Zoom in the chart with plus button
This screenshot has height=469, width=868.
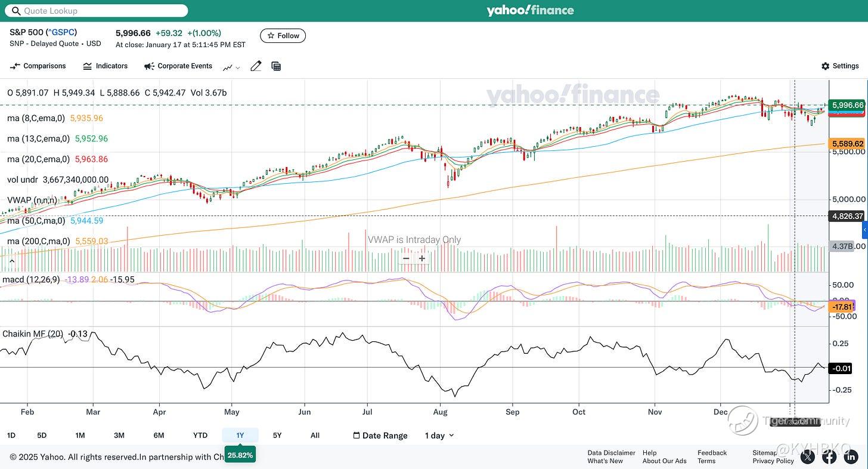tap(422, 258)
